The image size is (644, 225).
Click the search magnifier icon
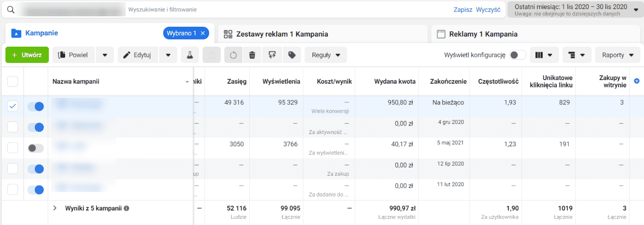click(x=11, y=10)
